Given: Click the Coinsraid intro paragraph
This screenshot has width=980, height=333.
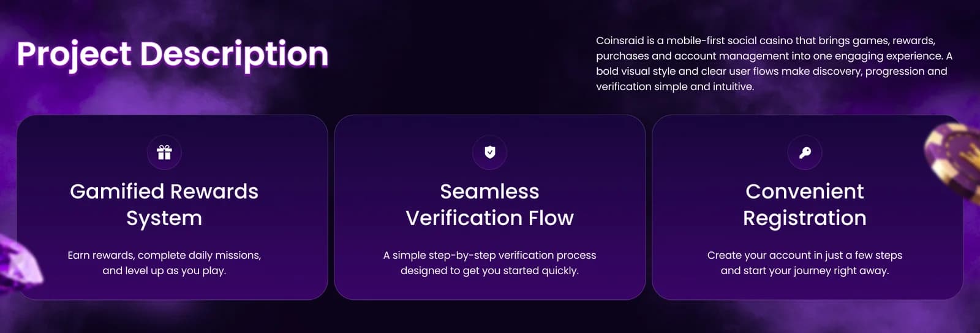Looking at the screenshot, I should 774,63.
